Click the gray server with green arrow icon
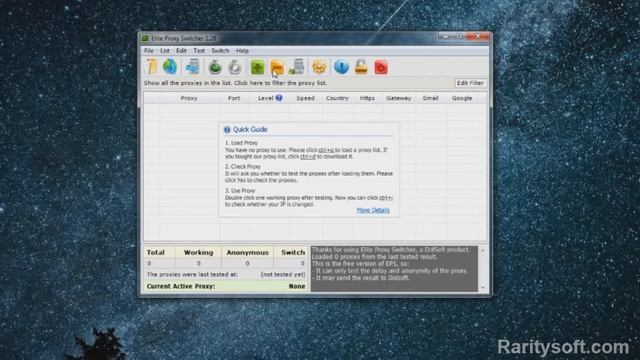Screen dimensions: 640x360 297,67
